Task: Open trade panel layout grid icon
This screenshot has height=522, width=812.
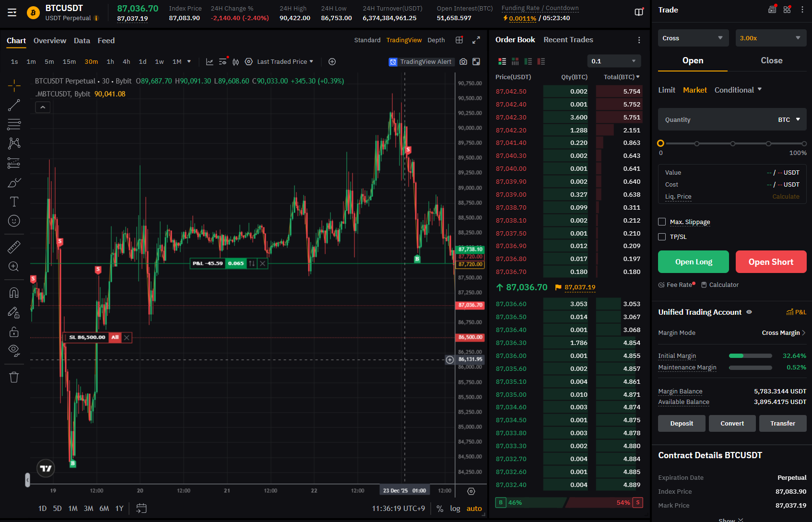Action: point(787,10)
